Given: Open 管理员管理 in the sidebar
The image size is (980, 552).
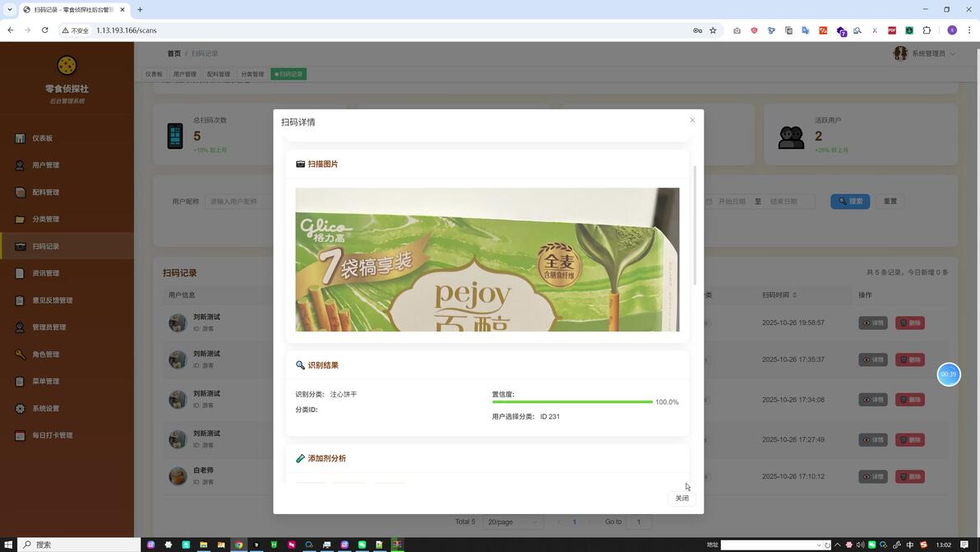Looking at the screenshot, I should pyautogui.click(x=67, y=327).
